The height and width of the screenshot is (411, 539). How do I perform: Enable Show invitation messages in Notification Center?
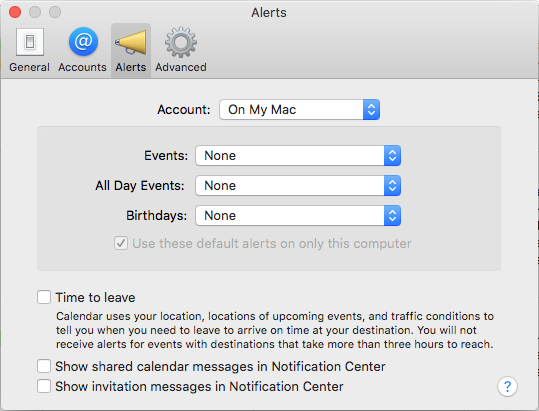[x=44, y=386]
